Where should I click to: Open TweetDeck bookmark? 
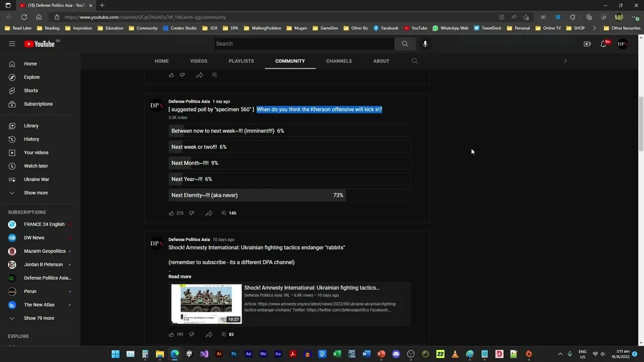click(x=488, y=28)
